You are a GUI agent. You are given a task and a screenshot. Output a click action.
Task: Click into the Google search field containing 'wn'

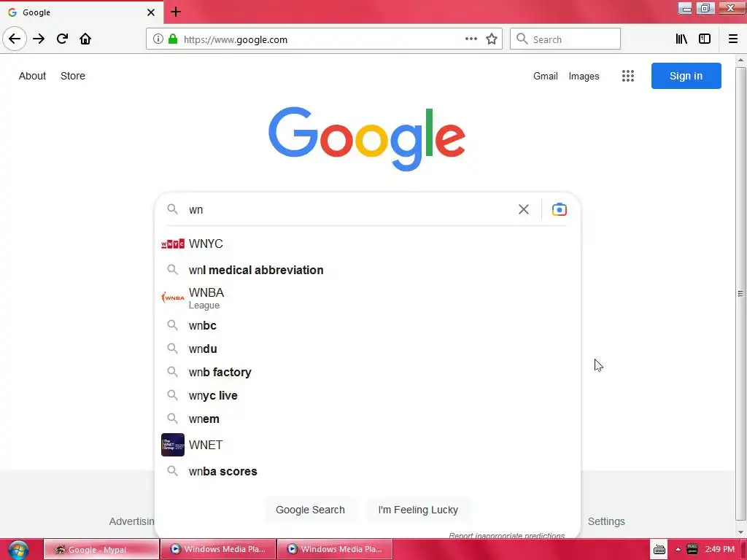click(x=350, y=209)
